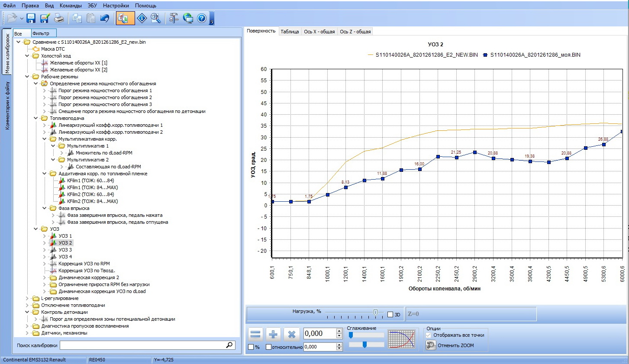Expand the 'L-регулирование' folder

(27, 298)
